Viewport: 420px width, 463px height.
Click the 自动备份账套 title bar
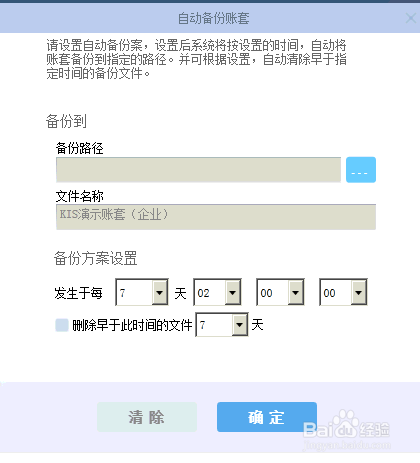click(x=213, y=18)
